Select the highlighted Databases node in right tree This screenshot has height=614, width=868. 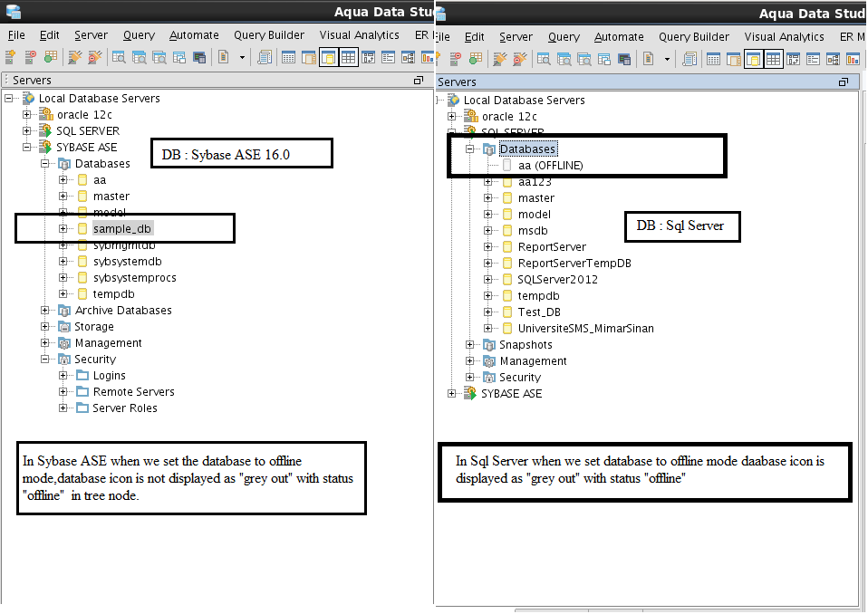(x=527, y=149)
